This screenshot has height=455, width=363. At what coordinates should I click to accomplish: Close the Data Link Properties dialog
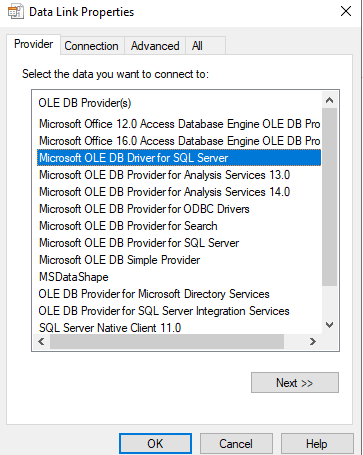[346, 11]
